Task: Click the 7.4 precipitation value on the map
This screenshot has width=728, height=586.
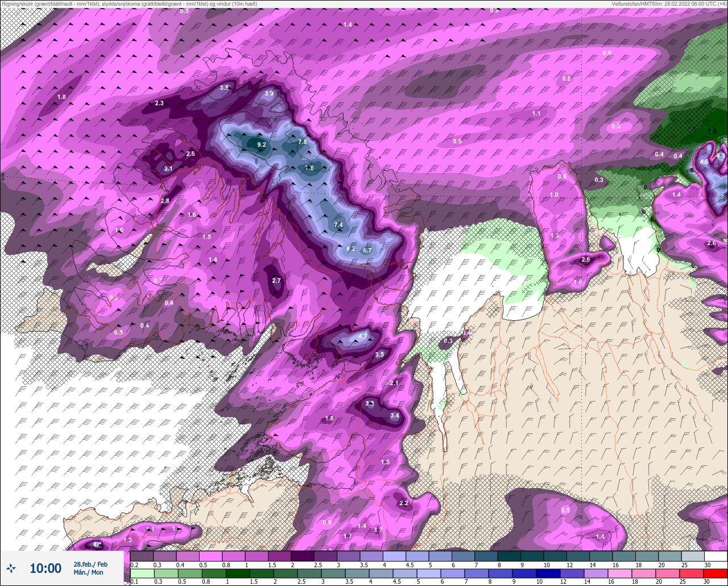Action: click(338, 225)
